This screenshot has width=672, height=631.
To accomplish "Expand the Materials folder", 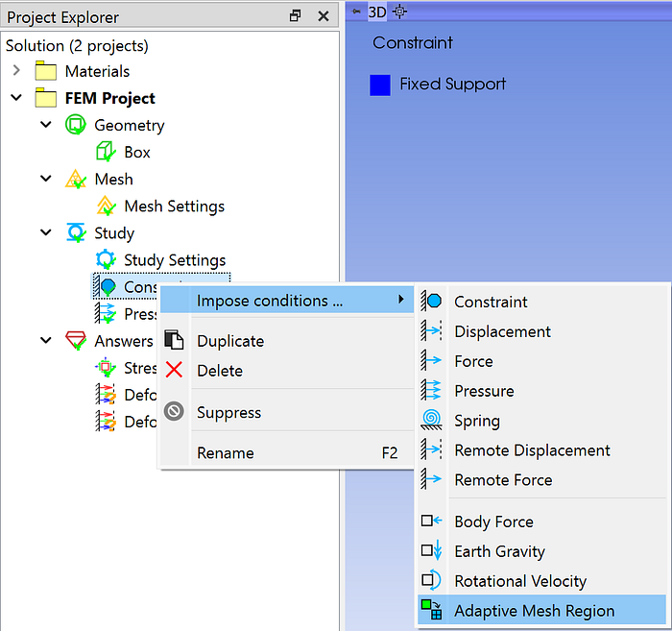I will tap(16, 70).
